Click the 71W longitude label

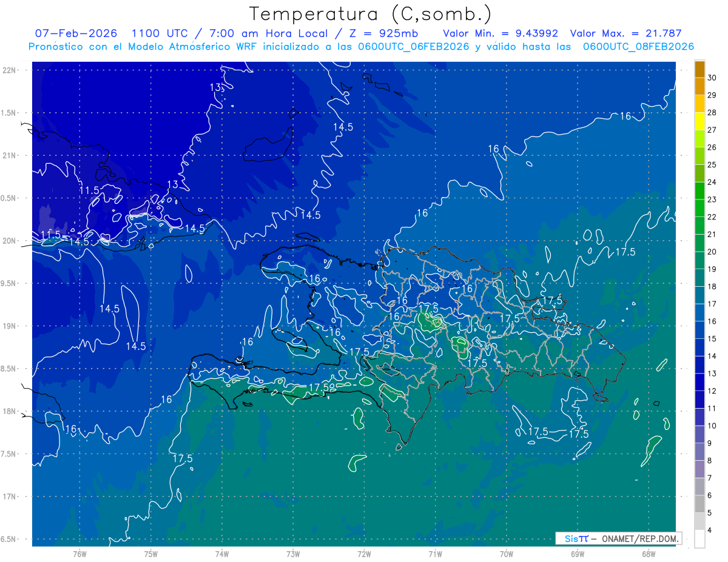tap(435, 554)
